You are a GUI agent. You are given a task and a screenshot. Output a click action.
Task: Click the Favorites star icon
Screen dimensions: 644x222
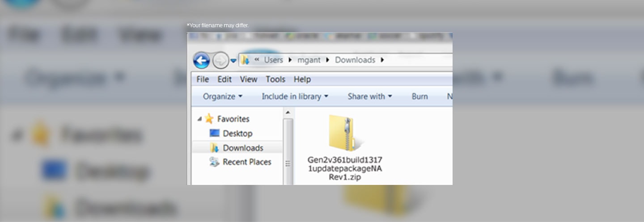pos(209,119)
